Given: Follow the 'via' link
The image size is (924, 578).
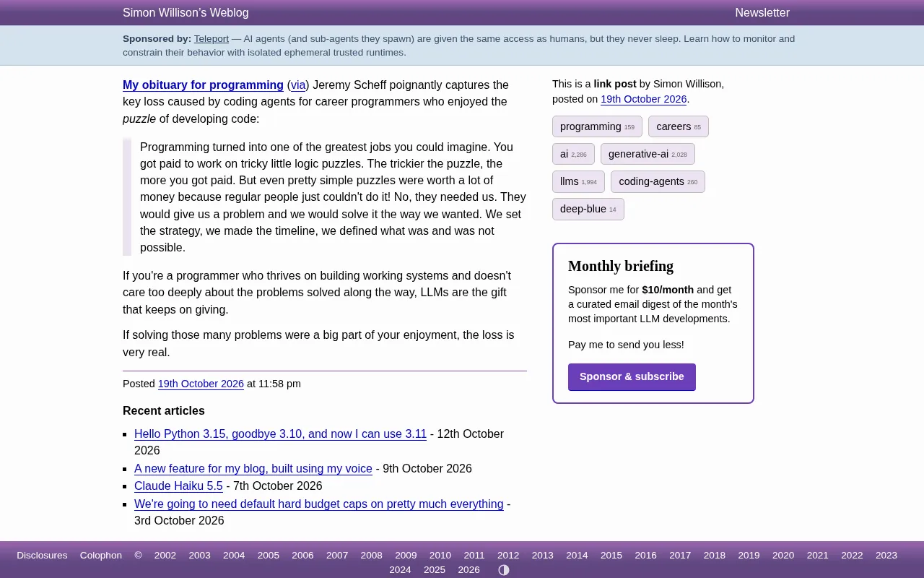Looking at the screenshot, I should pyautogui.click(x=298, y=85).
